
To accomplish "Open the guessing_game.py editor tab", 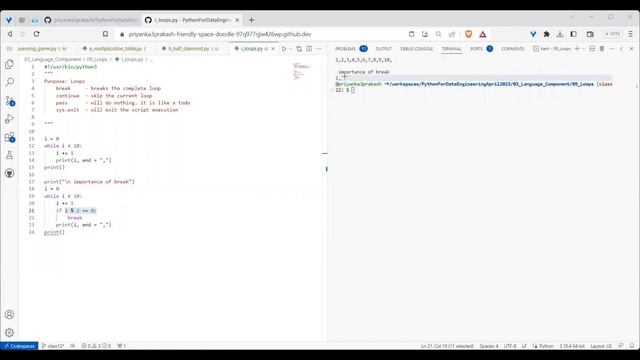I will pos(42,49).
